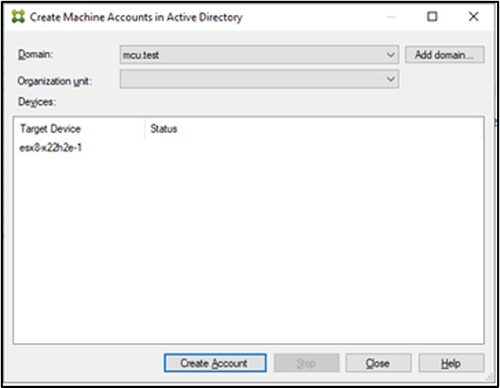
Task: Click the greyed-out Stop button
Action: (306, 363)
